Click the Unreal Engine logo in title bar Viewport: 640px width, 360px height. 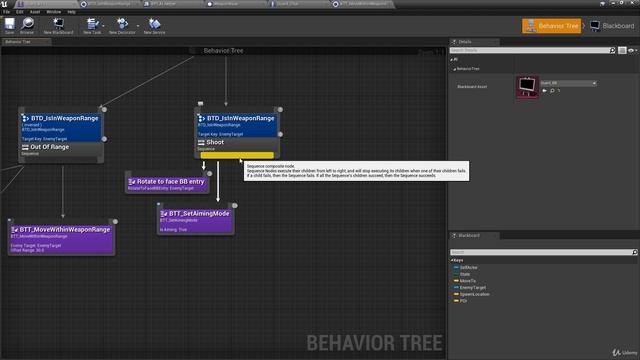(x=5, y=4)
